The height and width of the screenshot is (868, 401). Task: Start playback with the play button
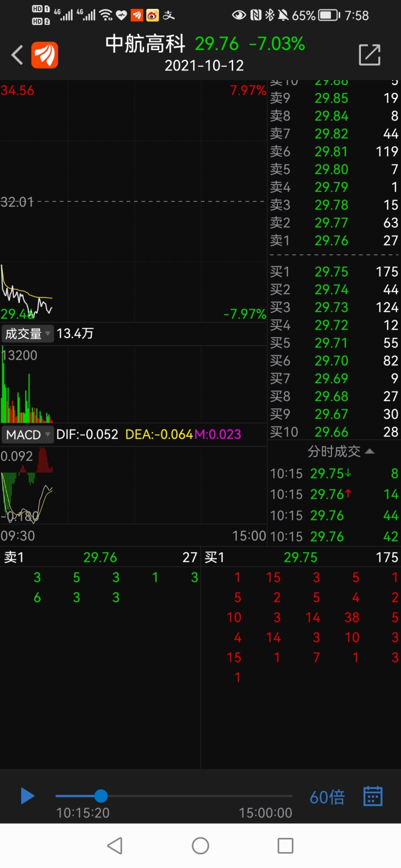(27, 796)
